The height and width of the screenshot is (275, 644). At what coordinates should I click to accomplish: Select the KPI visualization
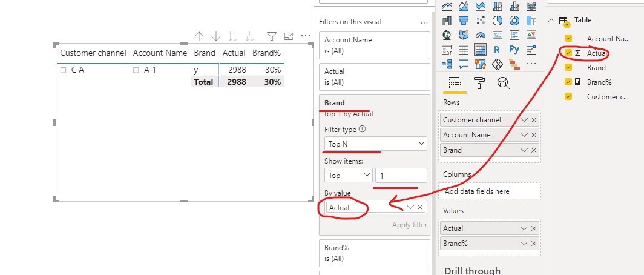pos(531,35)
